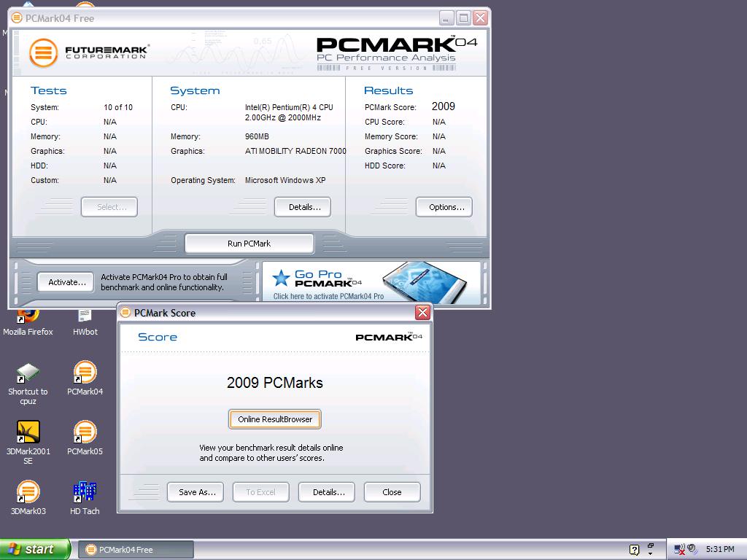This screenshot has width=747, height=560.
Task: Open the Options button under Results
Action: pyautogui.click(x=444, y=207)
